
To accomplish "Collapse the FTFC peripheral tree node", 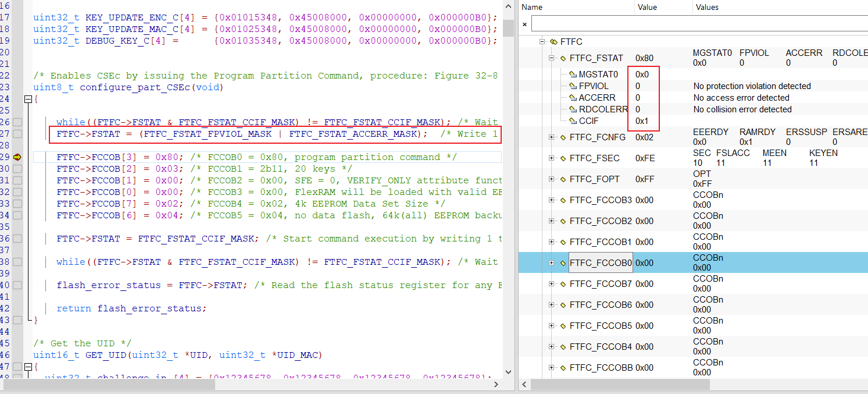I will pos(542,42).
